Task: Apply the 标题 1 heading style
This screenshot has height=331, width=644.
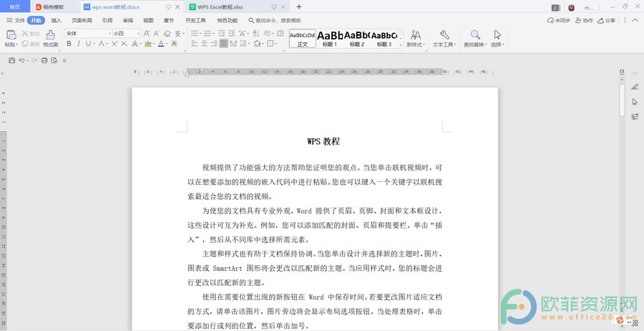Action: pos(330,38)
